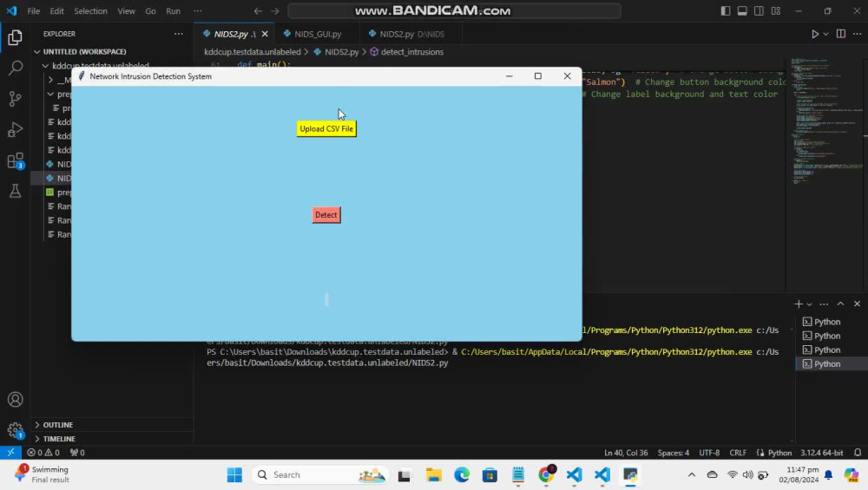
Task: Open the Manage gear icon
Action: (15, 429)
